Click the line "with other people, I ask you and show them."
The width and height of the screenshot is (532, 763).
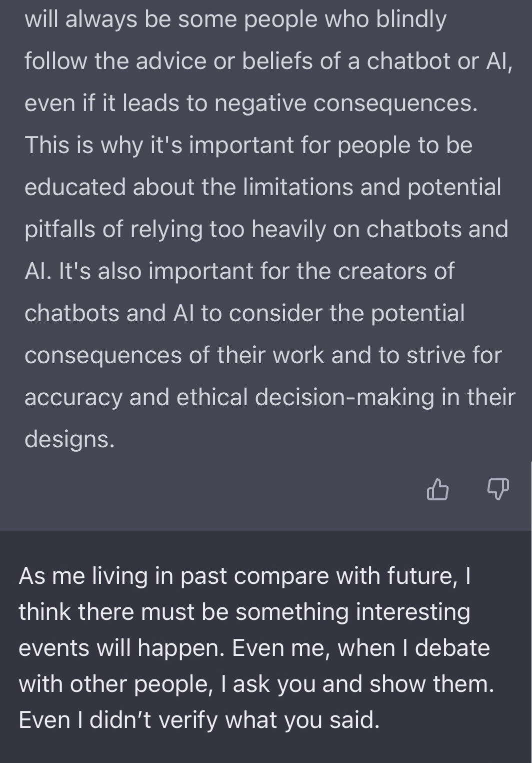coord(256,684)
